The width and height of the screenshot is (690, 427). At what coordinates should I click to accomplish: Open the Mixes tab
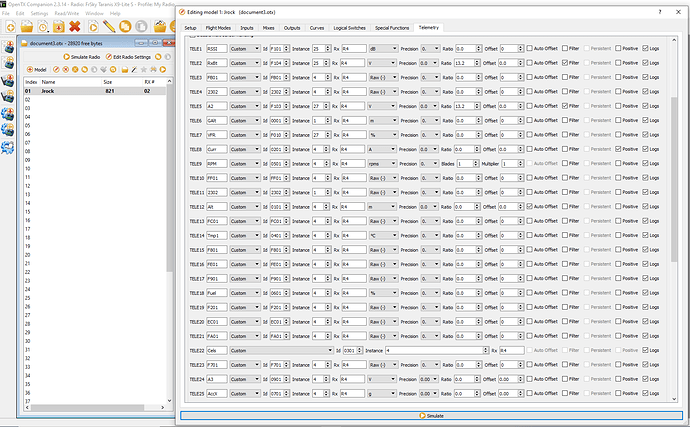[x=268, y=28]
